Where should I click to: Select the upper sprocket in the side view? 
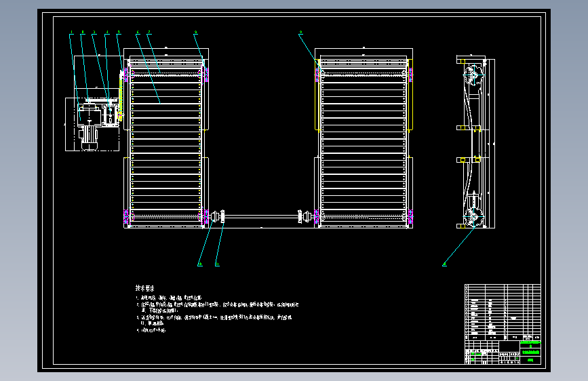[473, 75]
